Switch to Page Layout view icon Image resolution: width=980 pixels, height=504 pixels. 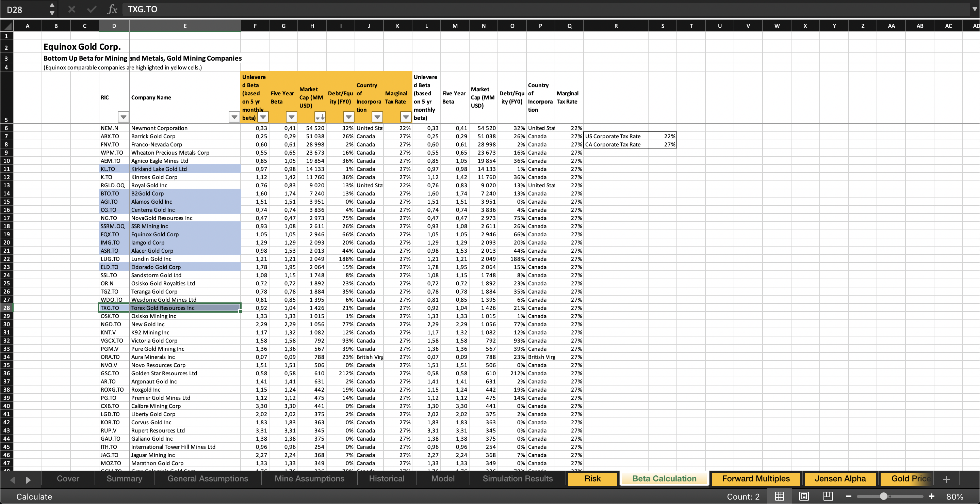point(803,496)
